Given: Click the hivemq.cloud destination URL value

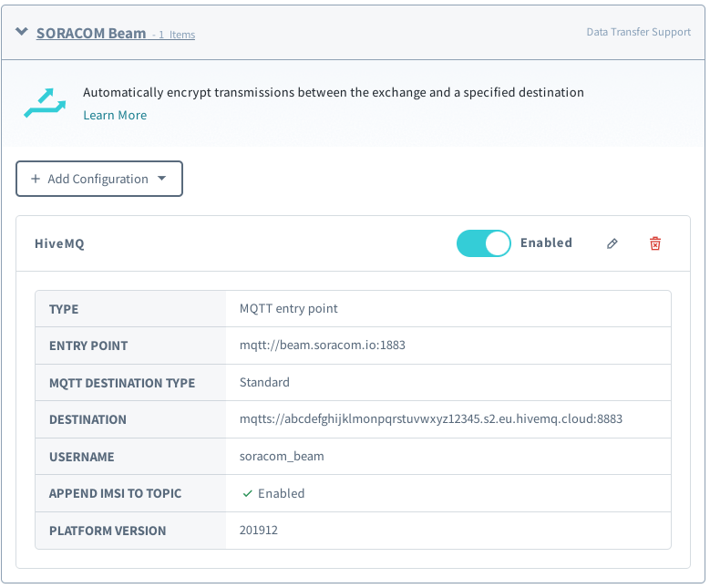Looking at the screenshot, I should [x=430, y=419].
